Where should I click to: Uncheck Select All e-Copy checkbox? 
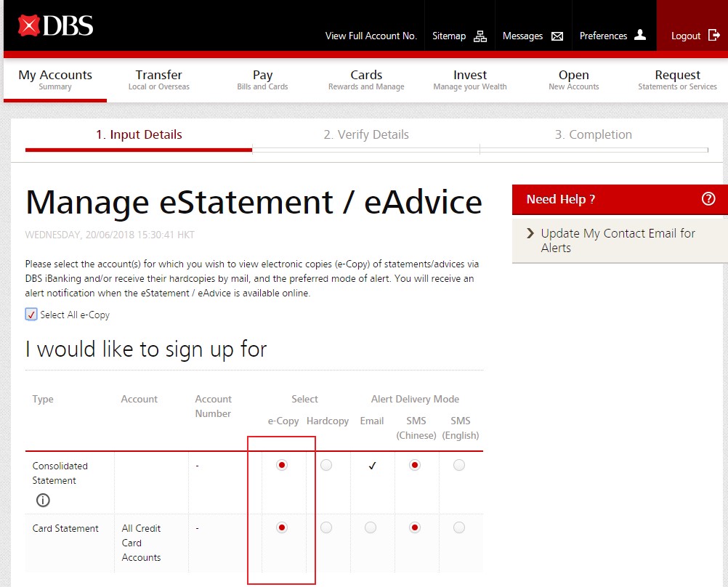pos(31,315)
